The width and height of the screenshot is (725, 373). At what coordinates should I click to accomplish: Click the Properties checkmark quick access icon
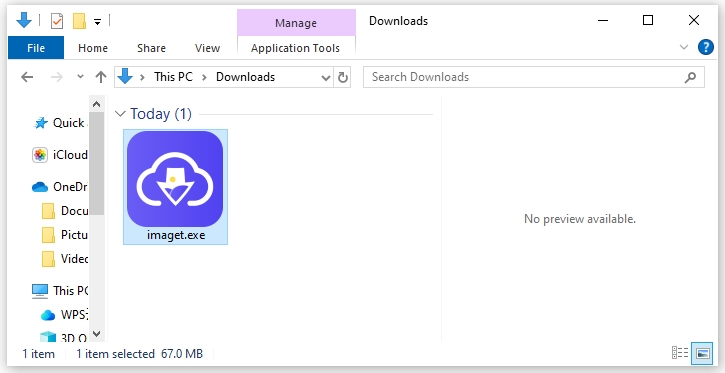(x=57, y=21)
